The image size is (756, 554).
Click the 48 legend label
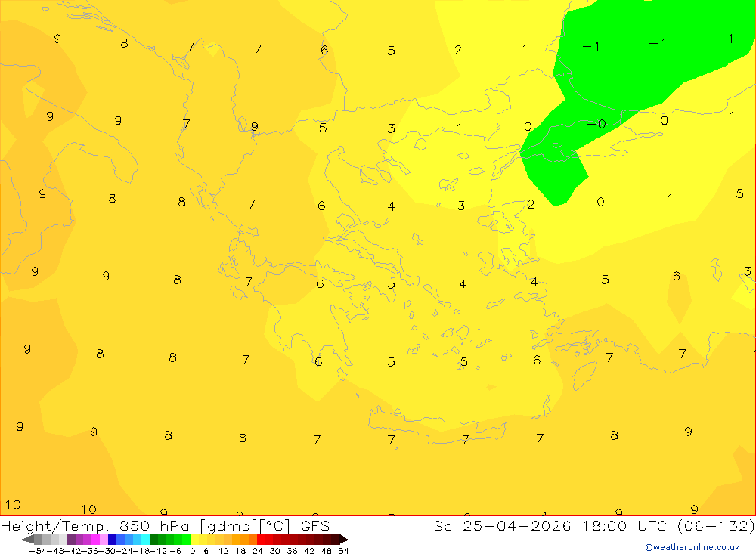coord(327,551)
